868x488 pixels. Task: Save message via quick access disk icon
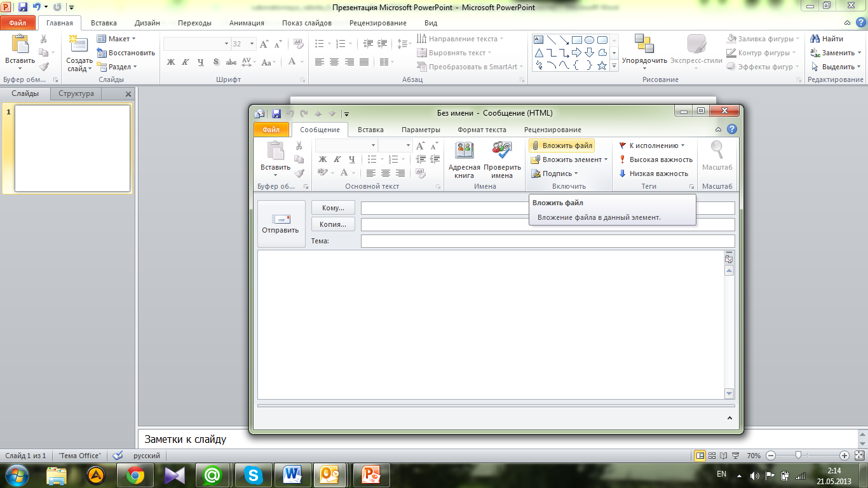276,114
